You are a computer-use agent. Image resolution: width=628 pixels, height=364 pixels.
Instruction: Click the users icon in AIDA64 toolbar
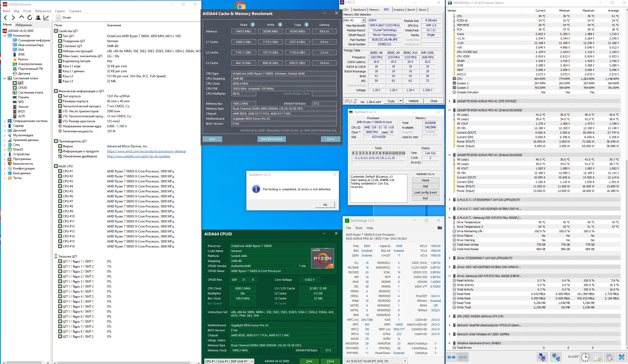[x=38, y=18]
